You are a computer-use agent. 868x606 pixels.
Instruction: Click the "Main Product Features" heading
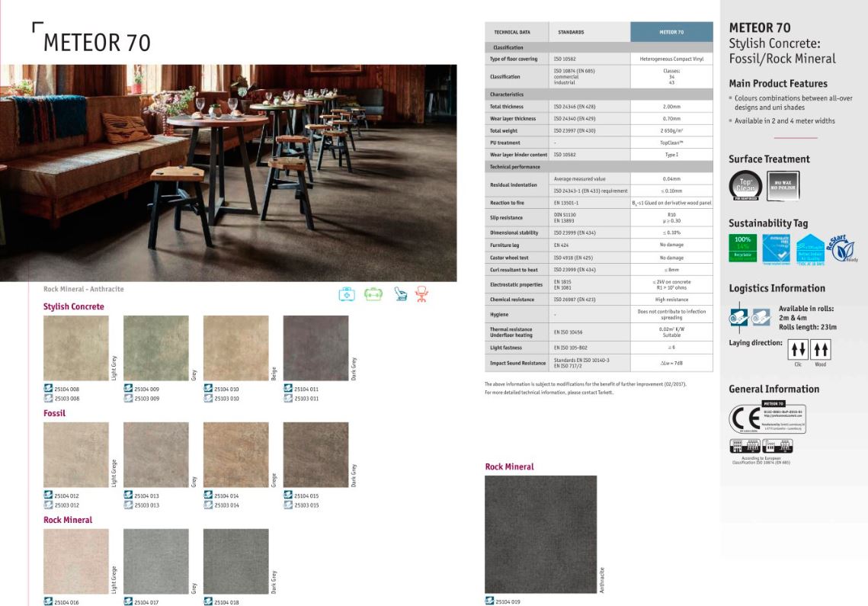[x=778, y=84]
